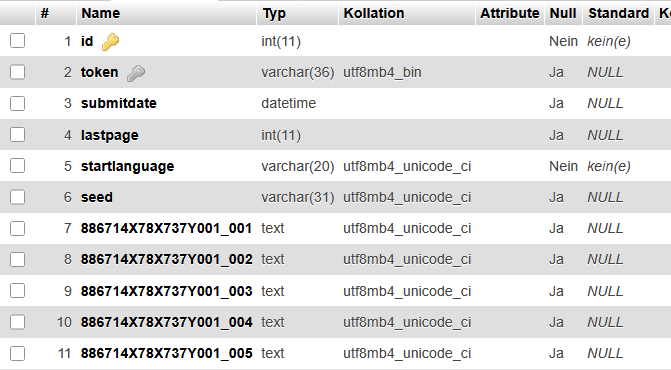The height and width of the screenshot is (370, 671).
Task: Click the startlanguage column name
Action: click(x=128, y=166)
